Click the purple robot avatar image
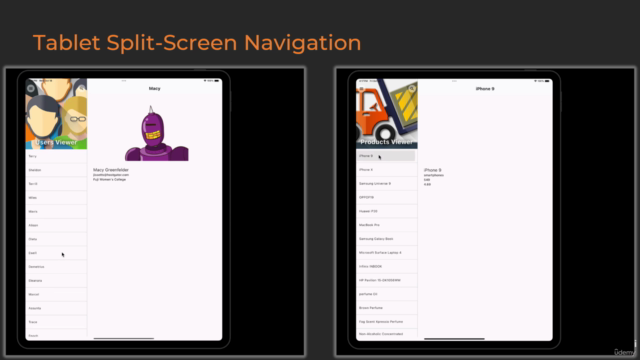The width and height of the screenshot is (640, 360). click(x=156, y=133)
